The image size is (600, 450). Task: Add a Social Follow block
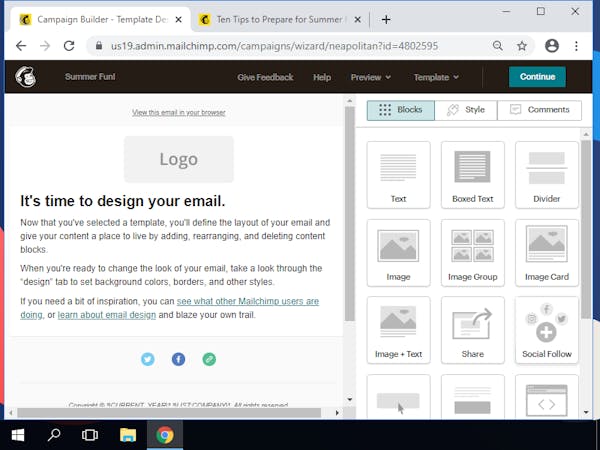coord(547,330)
